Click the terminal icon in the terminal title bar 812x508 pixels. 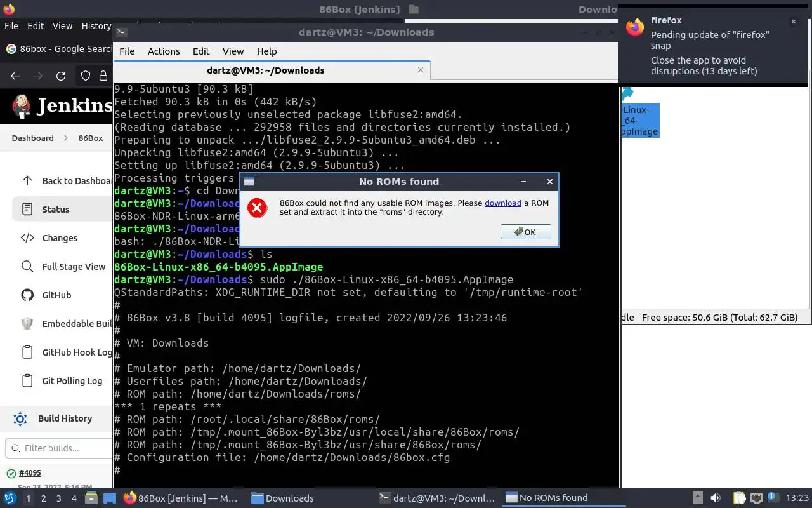click(122, 32)
